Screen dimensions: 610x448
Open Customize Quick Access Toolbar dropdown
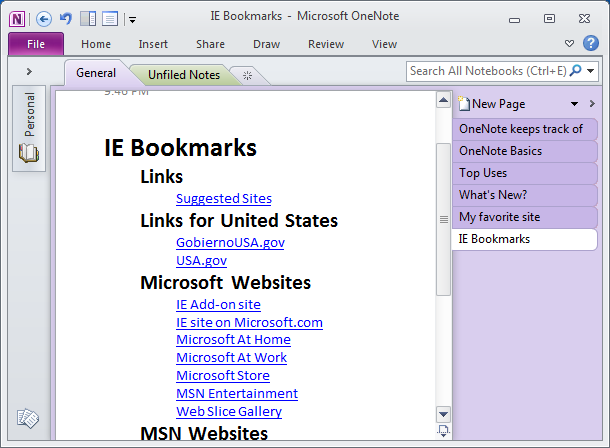(x=133, y=19)
